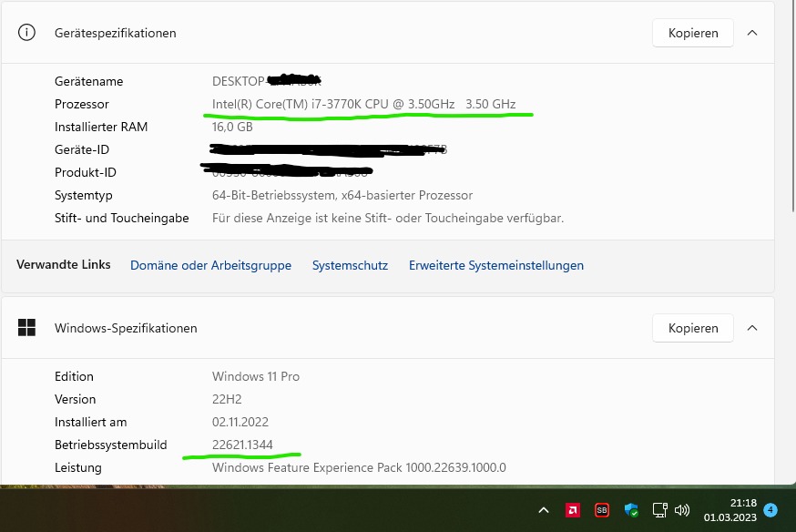Open the volume speaker tray icon
The height and width of the screenshot is (532, 796).
(x=682, y=510)
